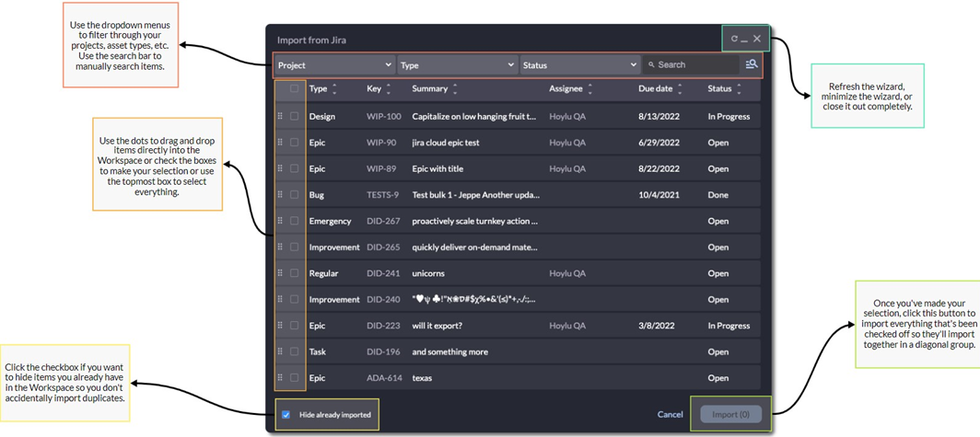
Task: Sort by Type column arrows
Action: point(334,89)
